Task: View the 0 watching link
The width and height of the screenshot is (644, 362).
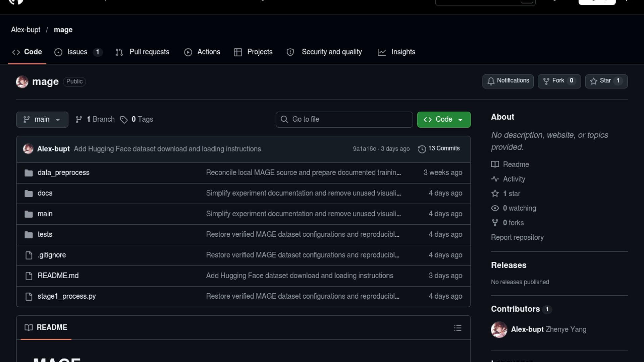Action: pos(514,208)
